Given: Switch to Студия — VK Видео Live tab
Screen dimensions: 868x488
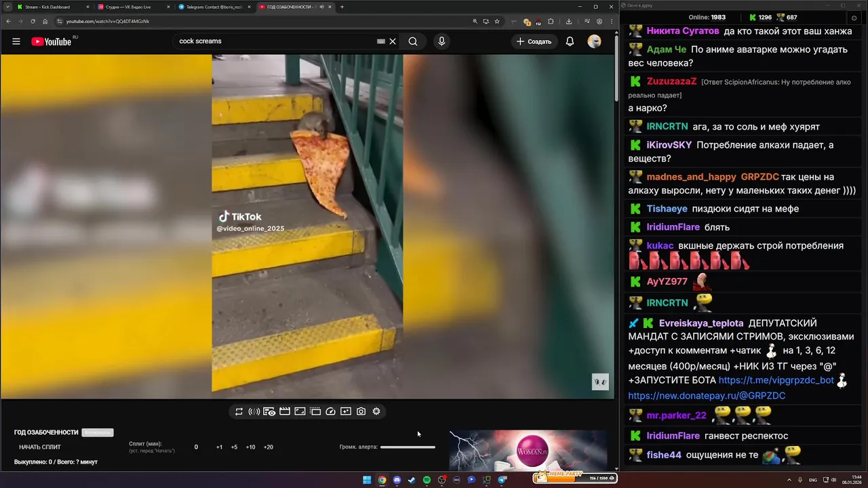Looking at the screenshot, I should point(134,7).
